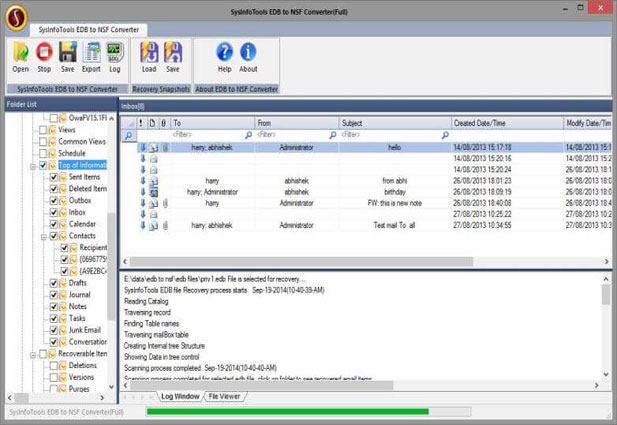Viewport: 617px width, 425px height.
Task: Click the log line Reading Catalog
Action: pyautogui.click(x=146, y=301)
